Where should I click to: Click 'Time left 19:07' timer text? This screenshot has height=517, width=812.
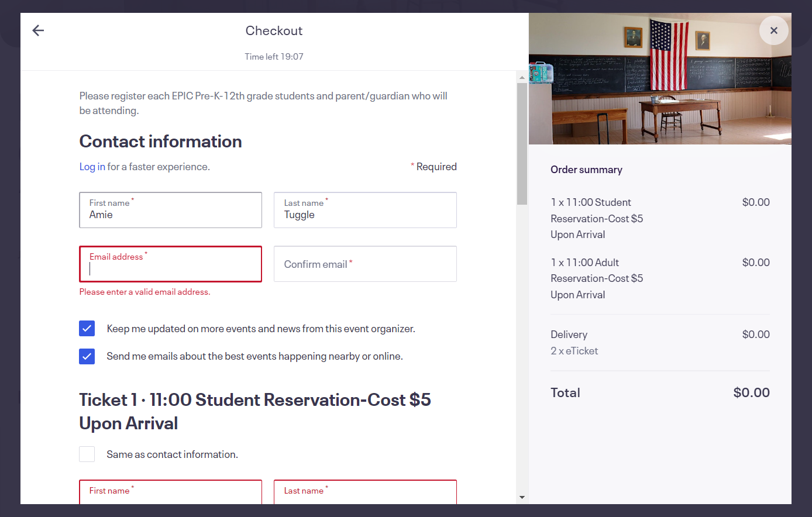click(x=274, y=57)
